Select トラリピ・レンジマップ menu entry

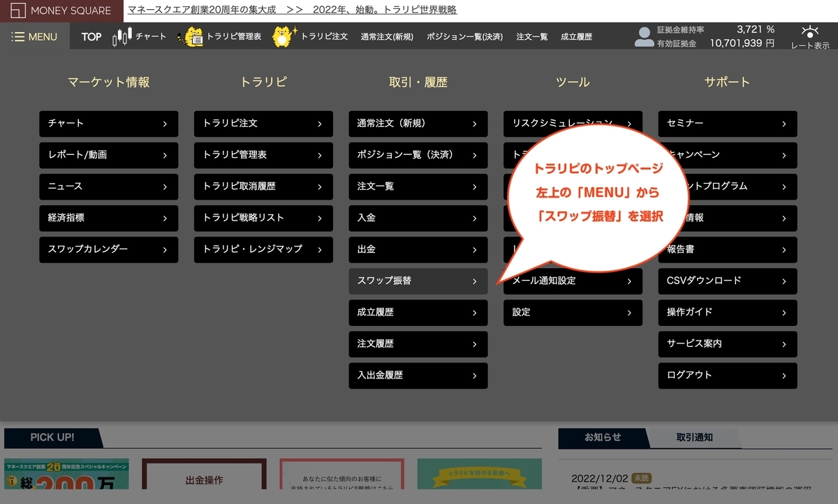click(x=263, y=249)
